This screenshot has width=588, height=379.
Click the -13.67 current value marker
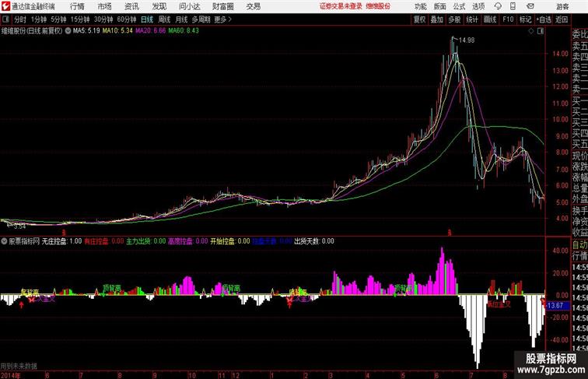point(556,305)
